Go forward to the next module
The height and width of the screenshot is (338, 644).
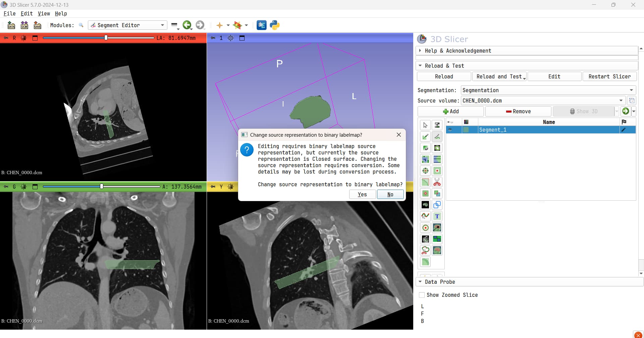(x=200, y=25)
